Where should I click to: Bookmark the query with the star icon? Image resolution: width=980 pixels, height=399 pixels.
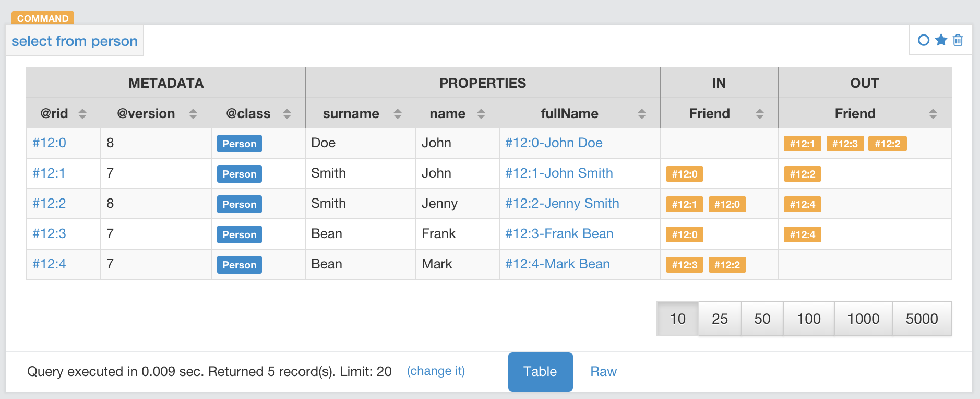[941, 40]
